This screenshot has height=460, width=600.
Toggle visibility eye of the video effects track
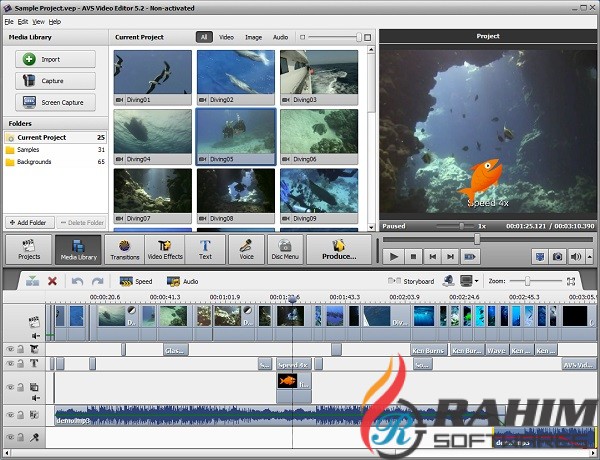pos(11,350)
